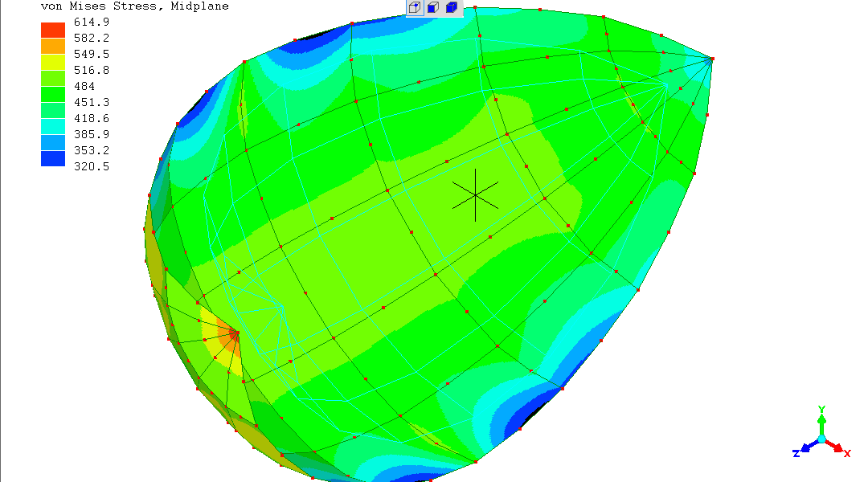Viewport: 868px width, 482px height.
Task: Select the face selection cube icon
Action: pos(433,8)
